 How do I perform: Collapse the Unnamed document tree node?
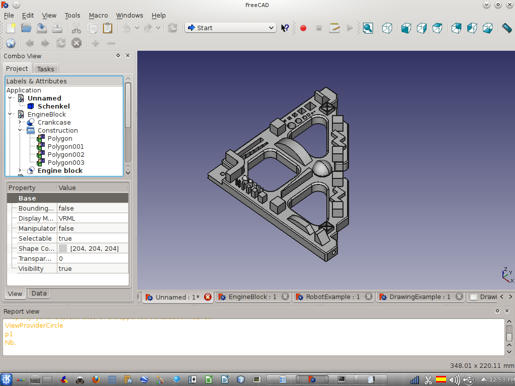pos(10,98)
